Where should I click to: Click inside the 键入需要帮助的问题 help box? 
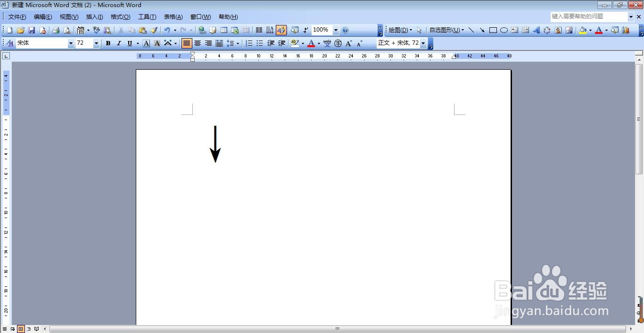point(589,16)
